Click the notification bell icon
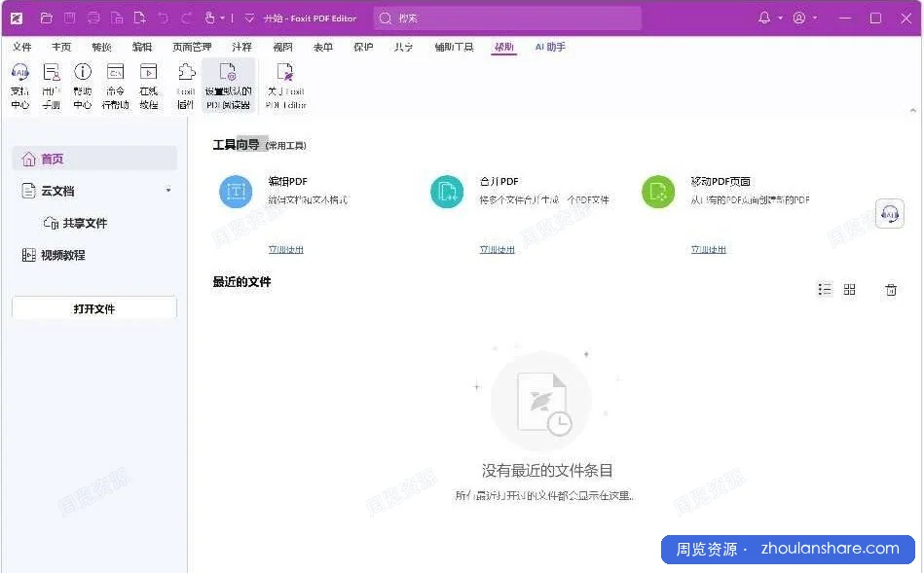Image resolution: width=924 pixels, height=573 pixels. pyautogui.click(x=764, y=18)
